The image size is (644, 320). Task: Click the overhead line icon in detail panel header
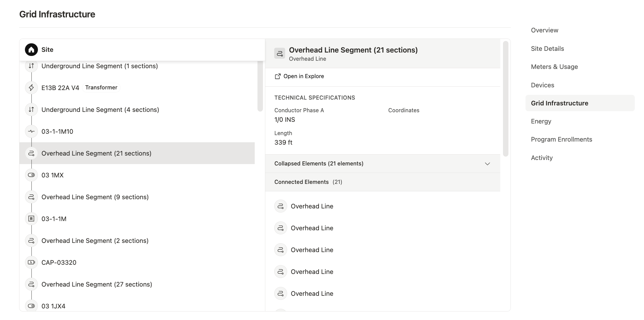click(280, 53)
